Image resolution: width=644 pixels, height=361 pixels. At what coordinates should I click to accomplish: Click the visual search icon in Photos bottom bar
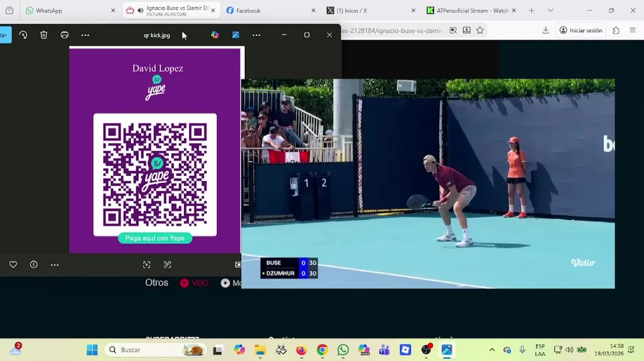pyautogui.click(x=146, y=265)
